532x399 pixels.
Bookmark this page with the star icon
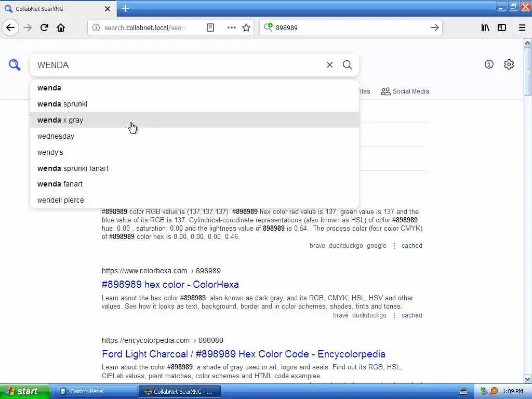(x=246, y=28)
